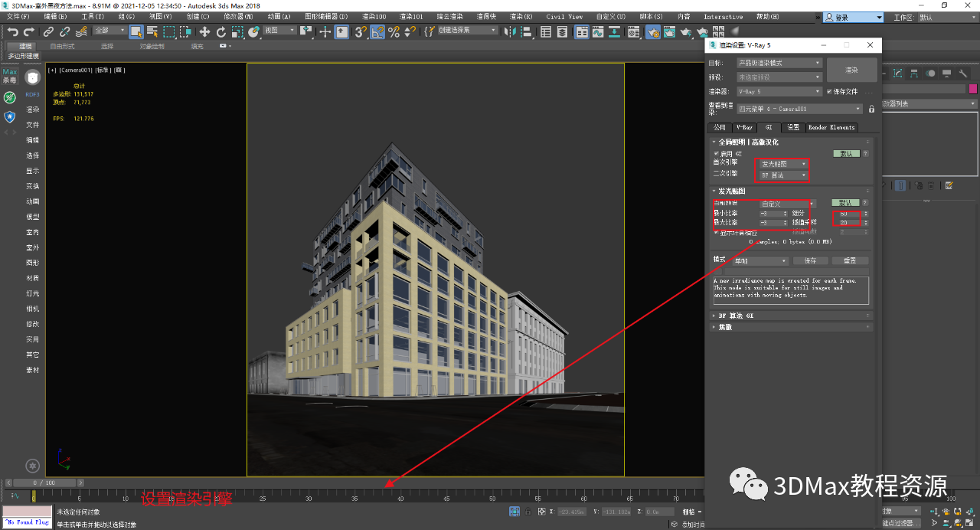Disable the 启用 GI checkbox
The width and height of the screenshot is (980, 530).
coord(717,153)
